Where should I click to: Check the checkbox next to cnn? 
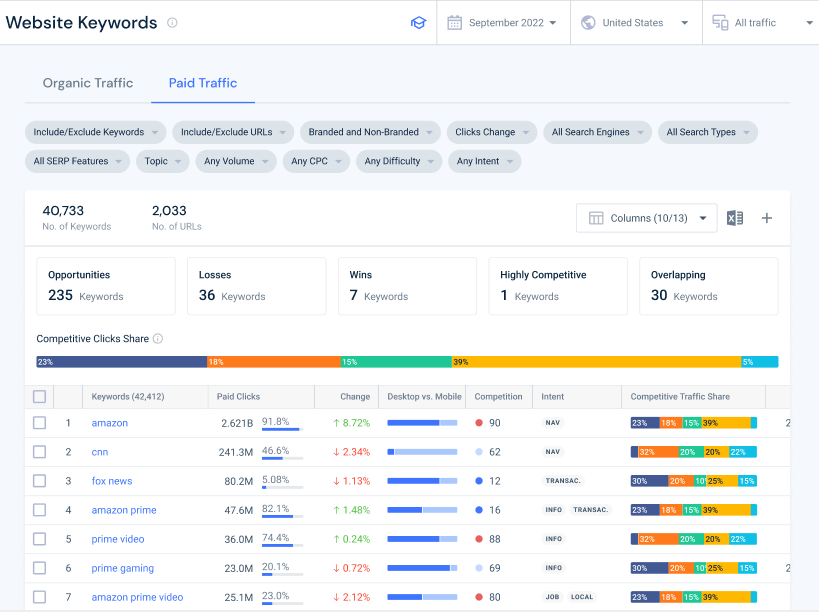(x=39, y=451)
